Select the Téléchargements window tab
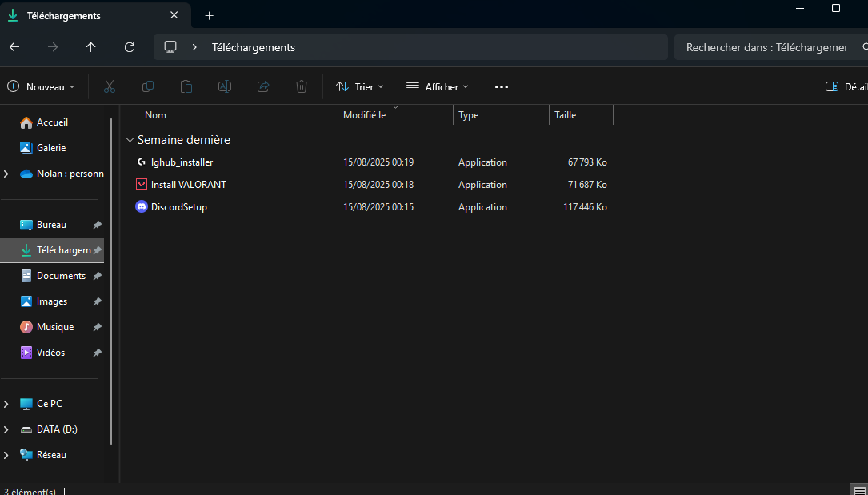Image resolution: width=868 pixels, height=495 pixels. point(95,15)
